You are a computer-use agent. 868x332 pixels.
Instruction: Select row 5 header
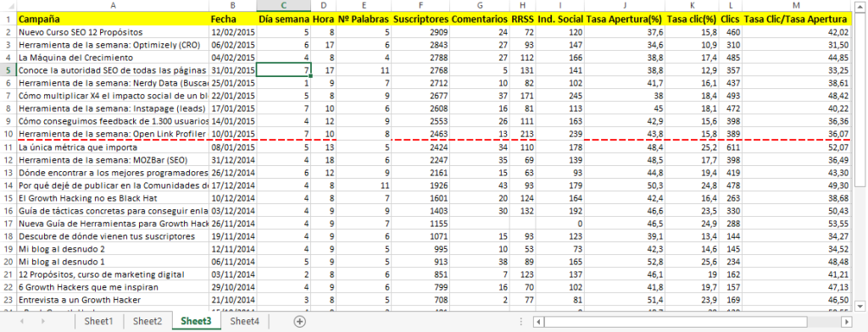(x=8, y=70)
